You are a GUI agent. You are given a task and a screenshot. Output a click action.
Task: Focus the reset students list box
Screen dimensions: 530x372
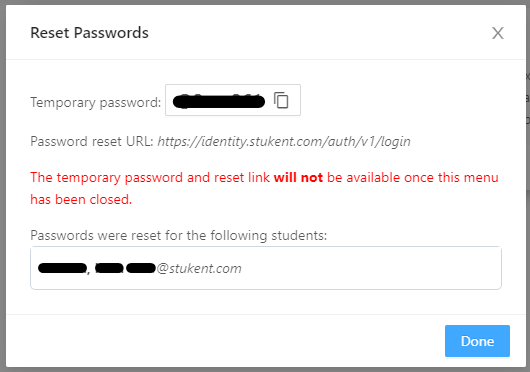pyautogui.click(x=266, y=268)
